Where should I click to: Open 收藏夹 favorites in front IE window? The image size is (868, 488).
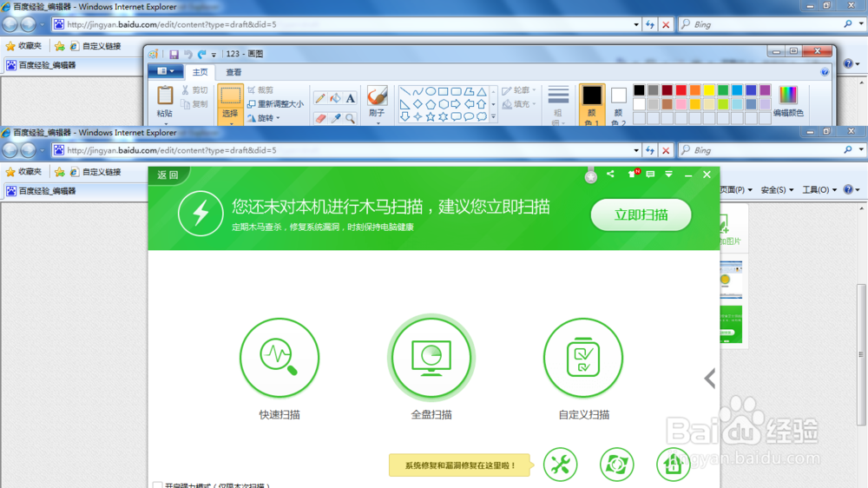click(23, 172)
